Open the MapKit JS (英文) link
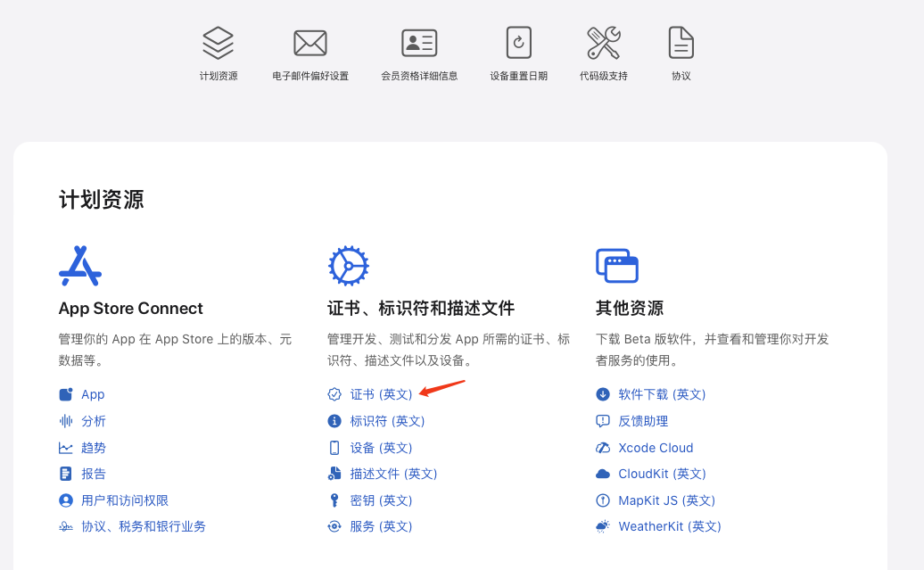Image resolution: width=924 pixels, height=570 pixels. point(666,500)
